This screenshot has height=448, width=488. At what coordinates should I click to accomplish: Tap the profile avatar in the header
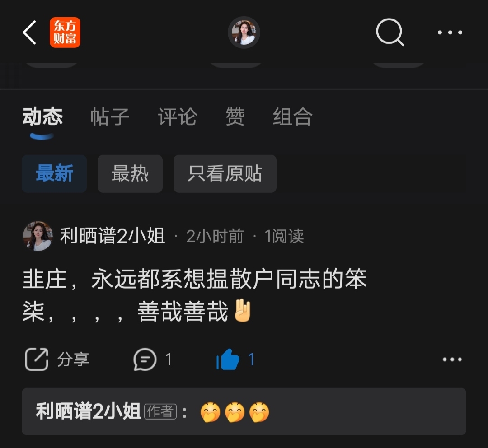pyautogui.click(x=244, y=33)
